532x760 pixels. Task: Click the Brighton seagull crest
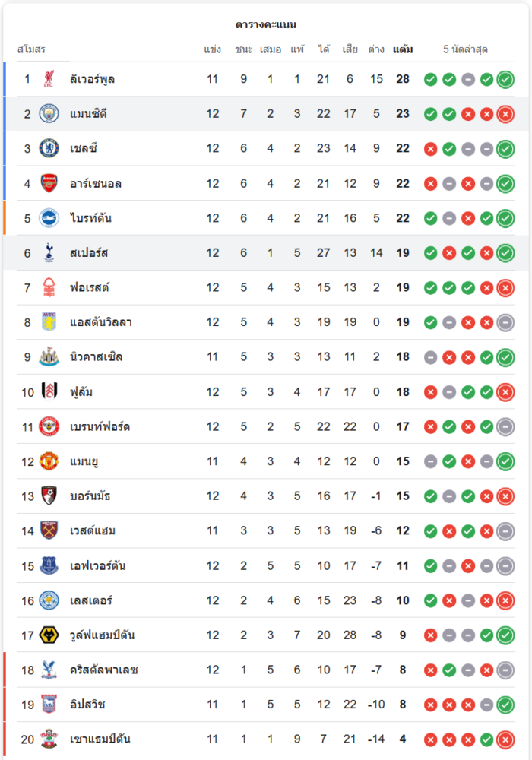(x=49, y=218)
